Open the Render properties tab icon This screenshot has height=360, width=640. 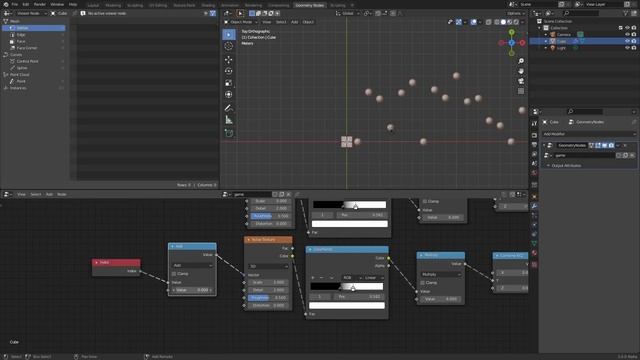534,135
